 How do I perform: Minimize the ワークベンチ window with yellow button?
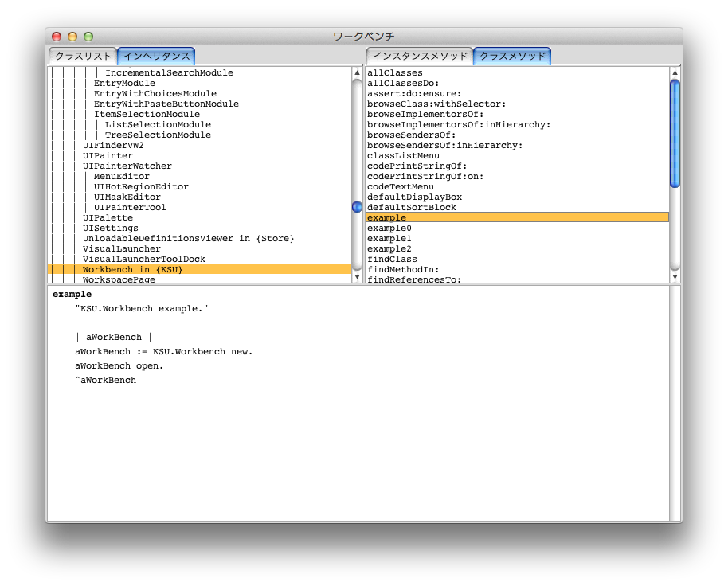72,37
